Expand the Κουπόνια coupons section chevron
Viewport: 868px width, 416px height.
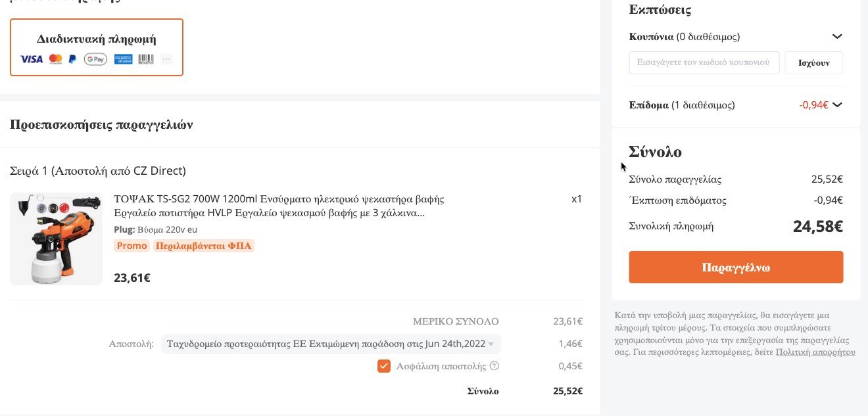click(x=836, y=37)
